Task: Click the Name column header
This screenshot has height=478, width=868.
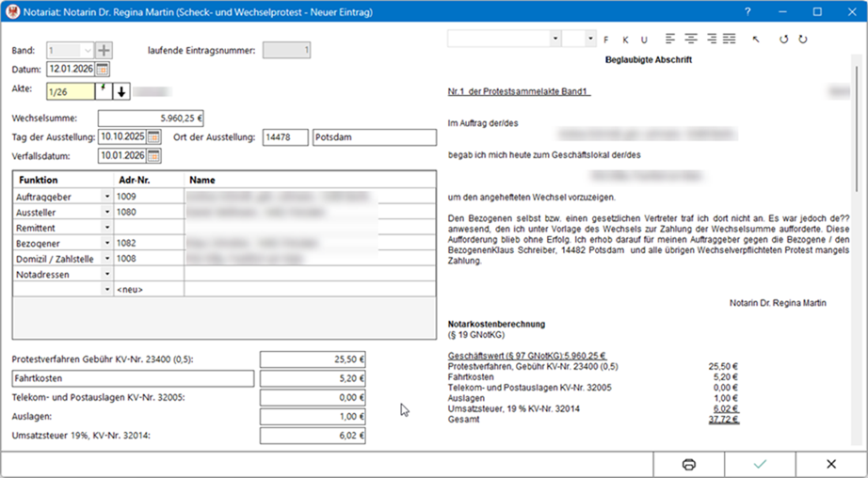Action: pos(310,180)
